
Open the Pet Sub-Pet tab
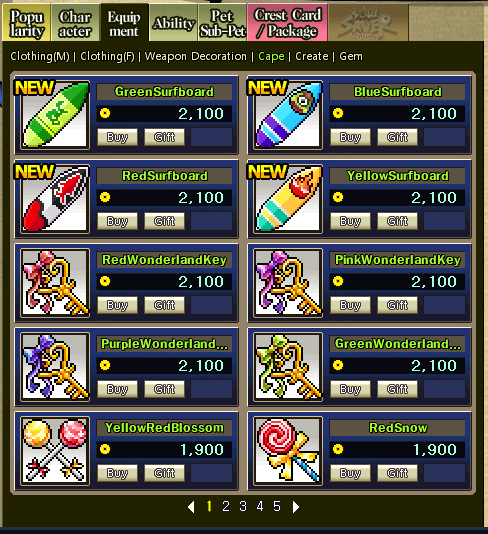[222, 23]
